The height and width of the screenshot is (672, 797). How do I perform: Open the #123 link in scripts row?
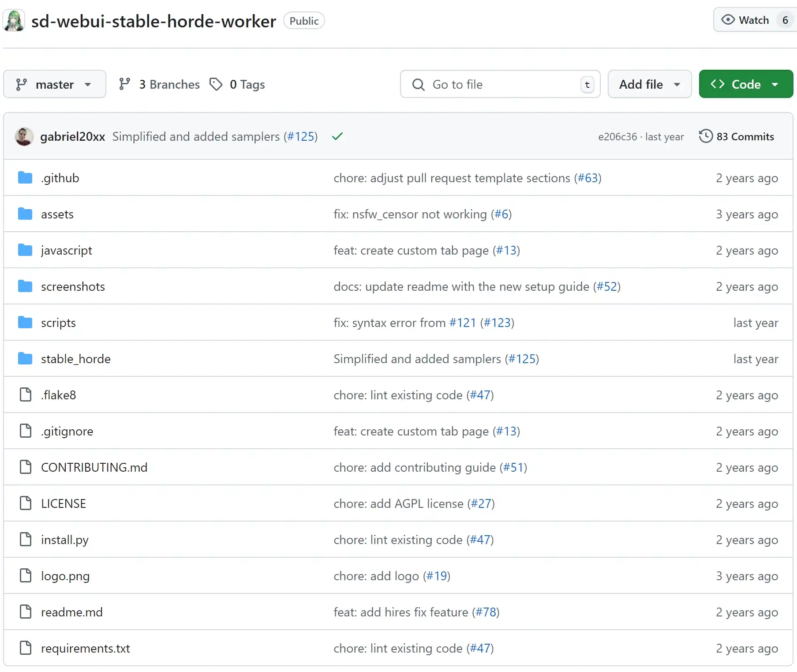pos(497,323)
